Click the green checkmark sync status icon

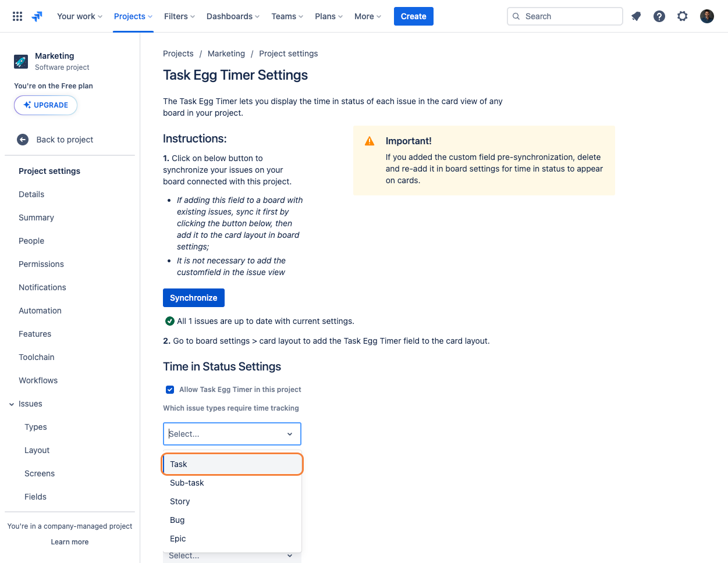coord(170,321)
